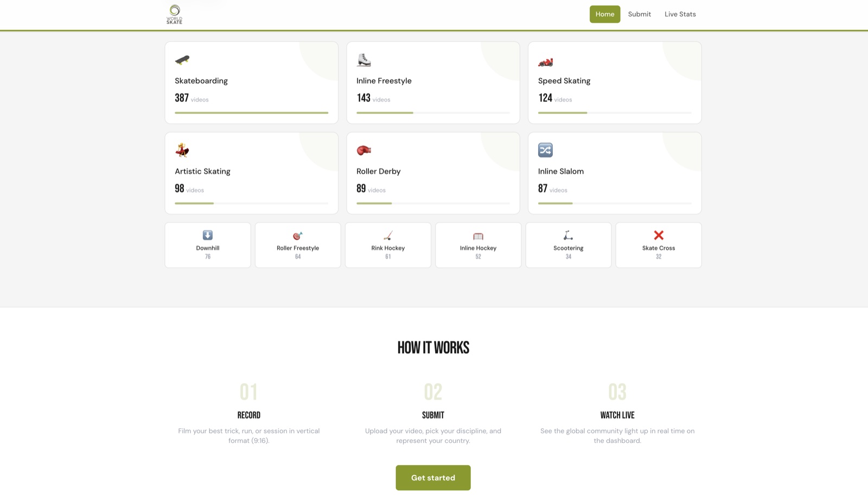This screenshot has height=502, width=868.
Task: Click the Skateboarding skateboard icon
Action: pyautogui.click(x=182, y=60)
